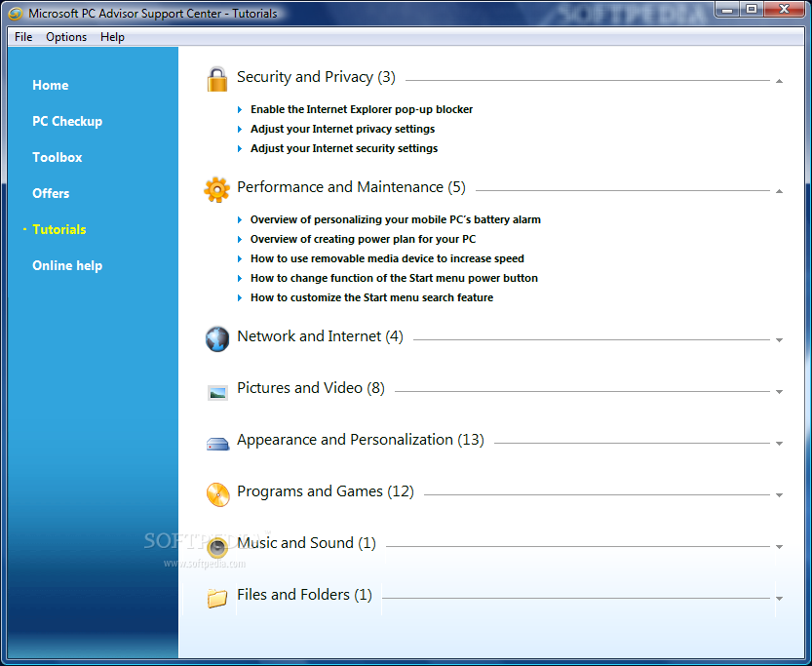This screenshot has width=812, height=666.
Task: Click the Network and Internet globe icon
Action: tap(217, 339)
